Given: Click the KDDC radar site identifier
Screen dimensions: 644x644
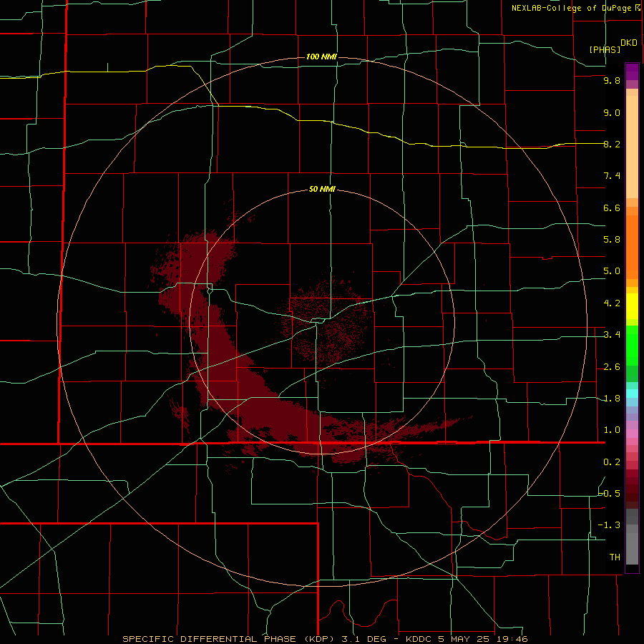Looking at the screenshot, I should tap(419, 639).
